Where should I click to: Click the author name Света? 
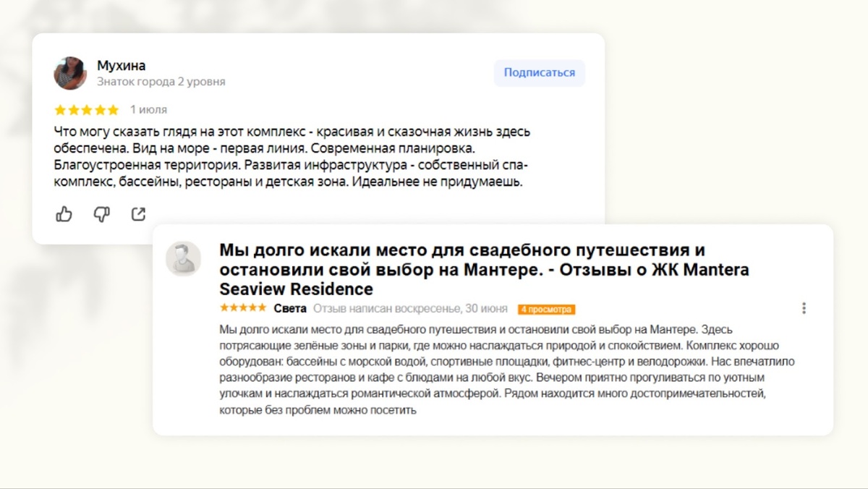(290, 309)
